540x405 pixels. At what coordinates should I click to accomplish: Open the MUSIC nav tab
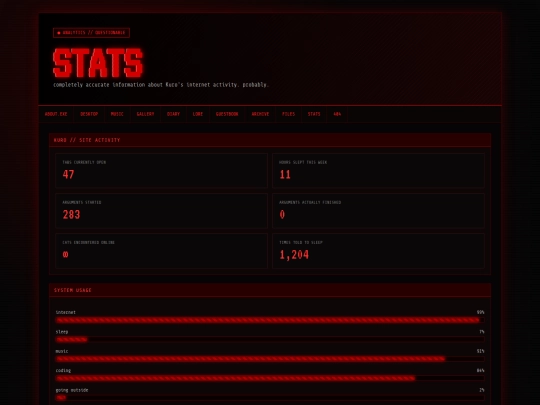point(117,114)
